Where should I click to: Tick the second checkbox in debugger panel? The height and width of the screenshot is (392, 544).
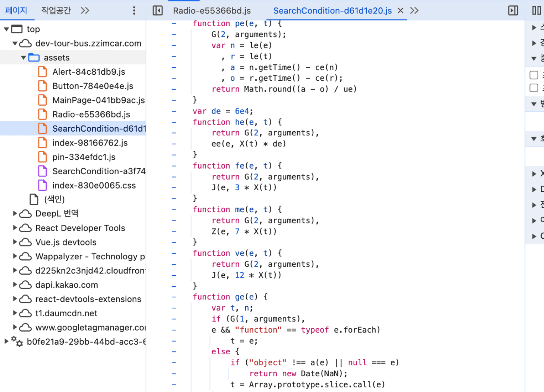(534, 88)
